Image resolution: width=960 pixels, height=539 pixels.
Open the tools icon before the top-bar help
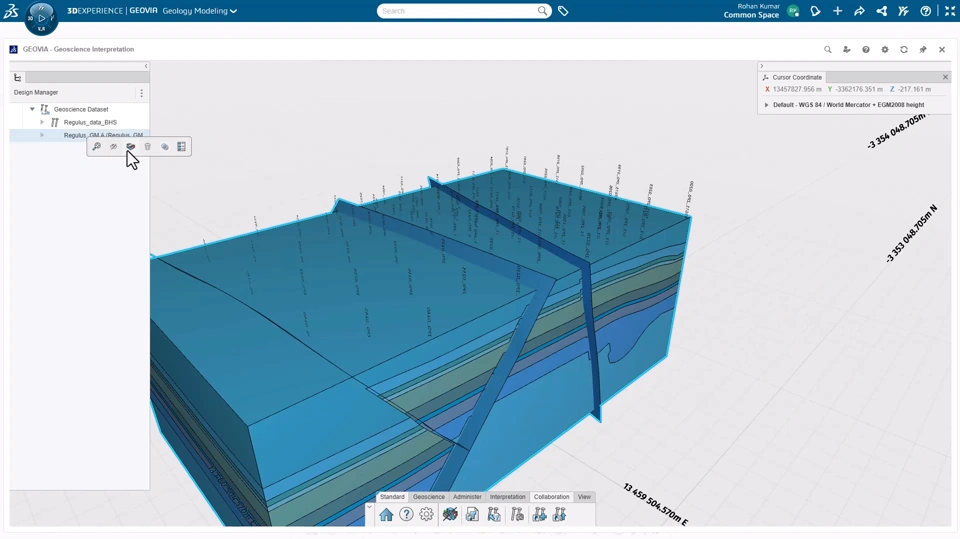904,11
